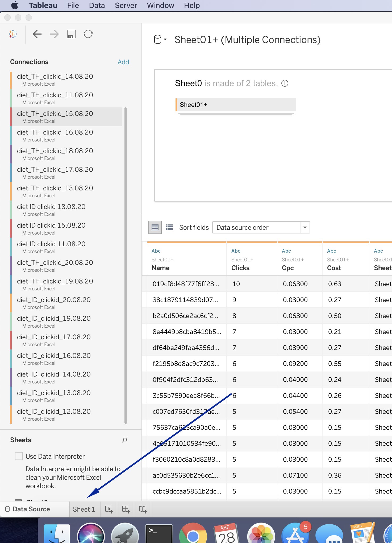Image resolution: width=392 pixels, height=543 pixels.
Task: Change the Abc data type of Clicks column
Action: [236, 251]
